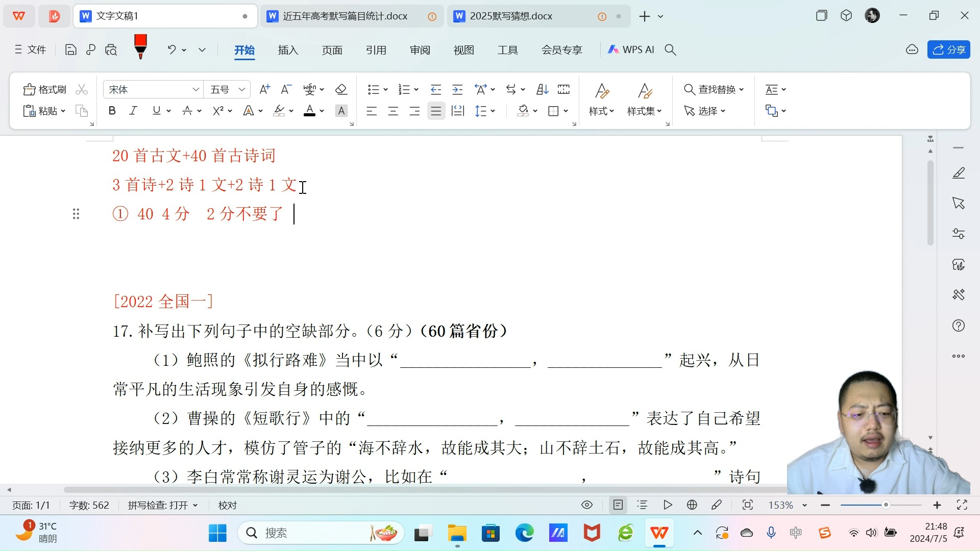Toggle justified alignment
This screenshot has height=551, width=980.
pos(436,111)
